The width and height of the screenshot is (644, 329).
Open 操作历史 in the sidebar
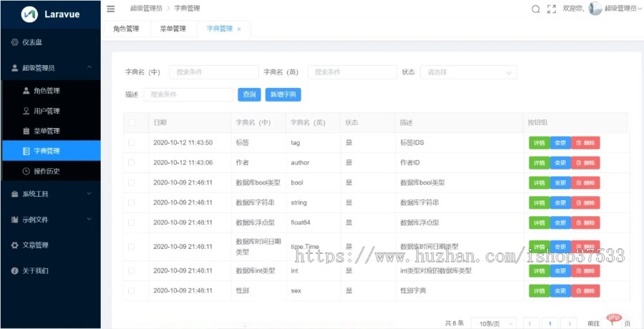52,171
